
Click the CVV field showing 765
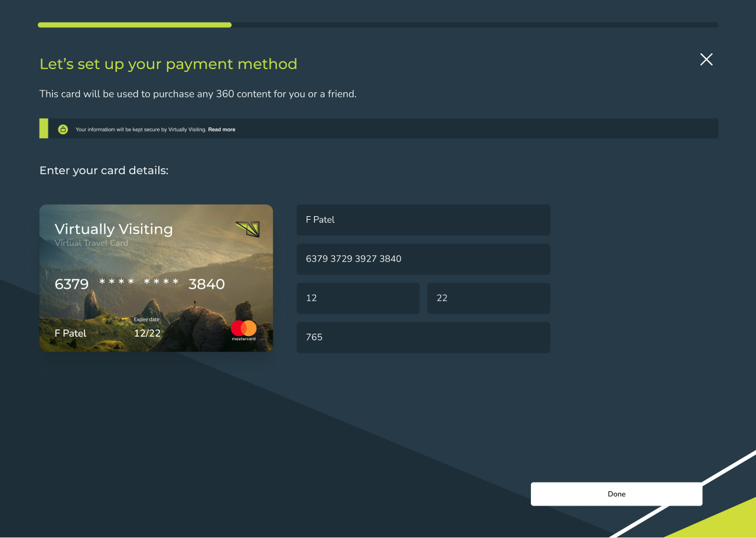click(x=423, y=337)
